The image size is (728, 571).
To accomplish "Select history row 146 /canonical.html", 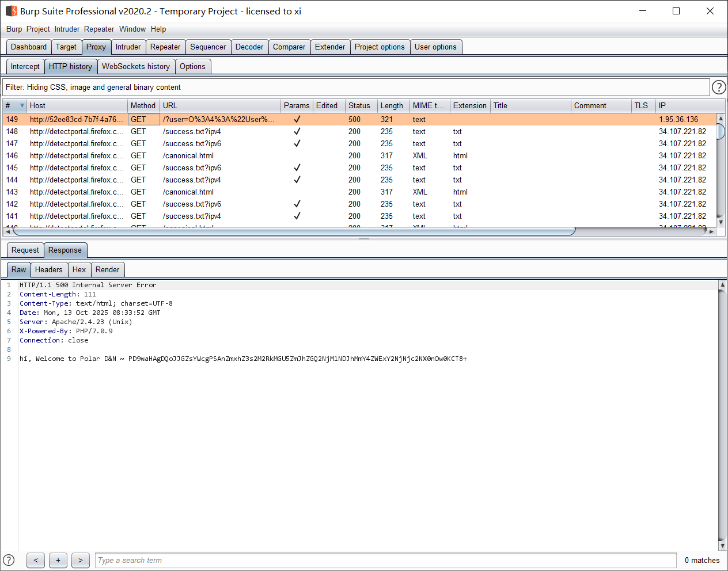I will pos(359,156).
